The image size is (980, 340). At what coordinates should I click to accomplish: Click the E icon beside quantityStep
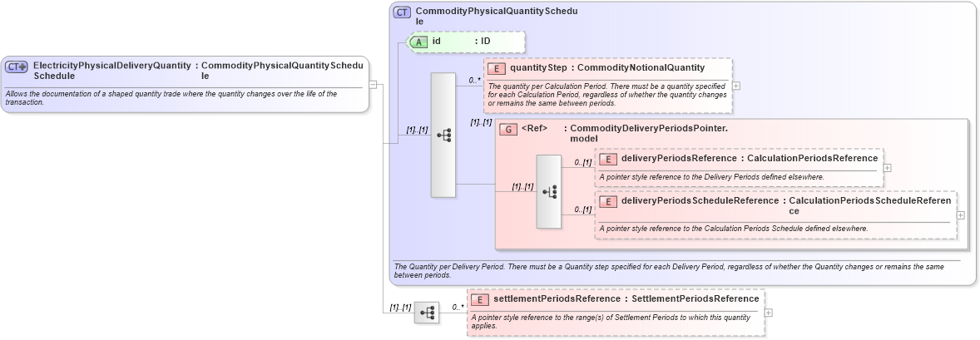point(497,68)
